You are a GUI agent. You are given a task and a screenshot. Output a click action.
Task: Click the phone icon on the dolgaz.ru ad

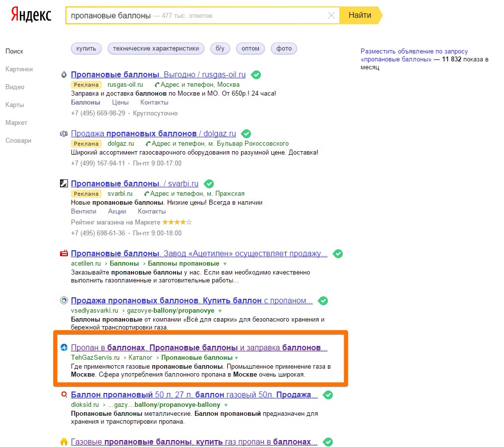pyautogui.click(x=148, y=144)
